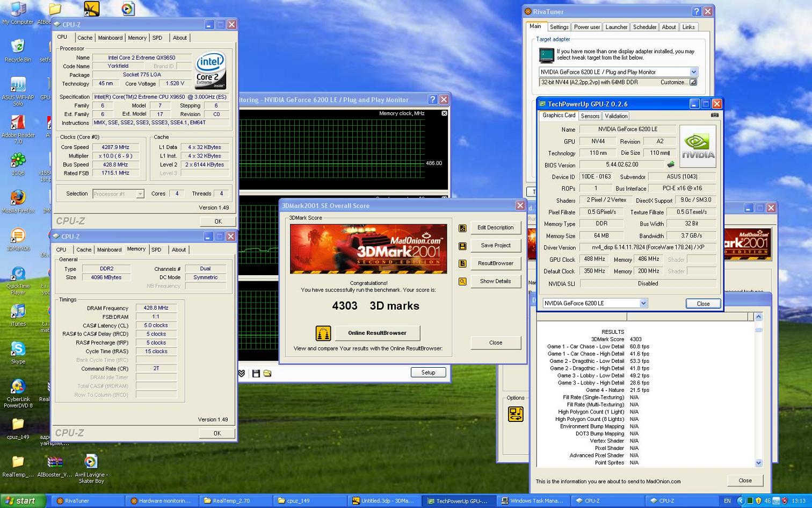Click Setup button in hardware monitoring
This screenshot has height=508, width=812.
[428, 373]
